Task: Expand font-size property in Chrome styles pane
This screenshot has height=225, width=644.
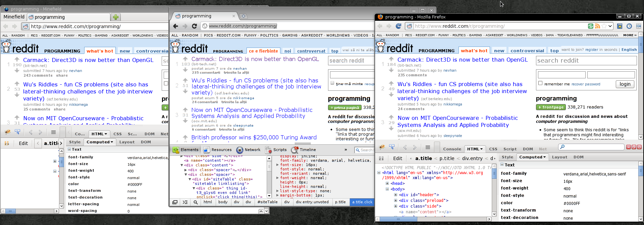Action: pos(277,165)
